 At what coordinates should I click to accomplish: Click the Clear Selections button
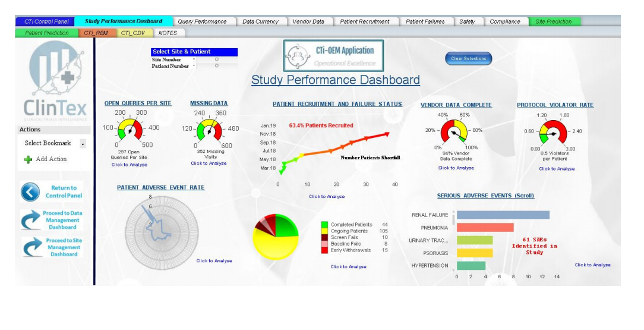[x=468, y=58]
